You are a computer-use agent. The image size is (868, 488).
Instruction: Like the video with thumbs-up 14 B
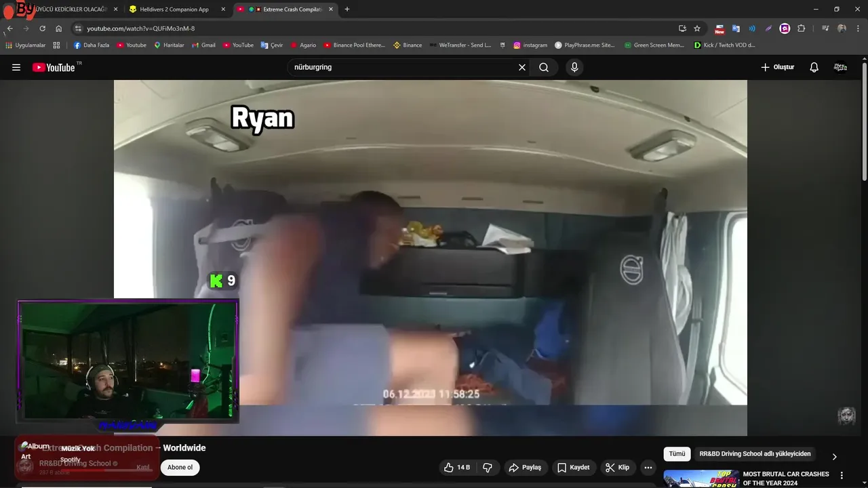[457, 468]
